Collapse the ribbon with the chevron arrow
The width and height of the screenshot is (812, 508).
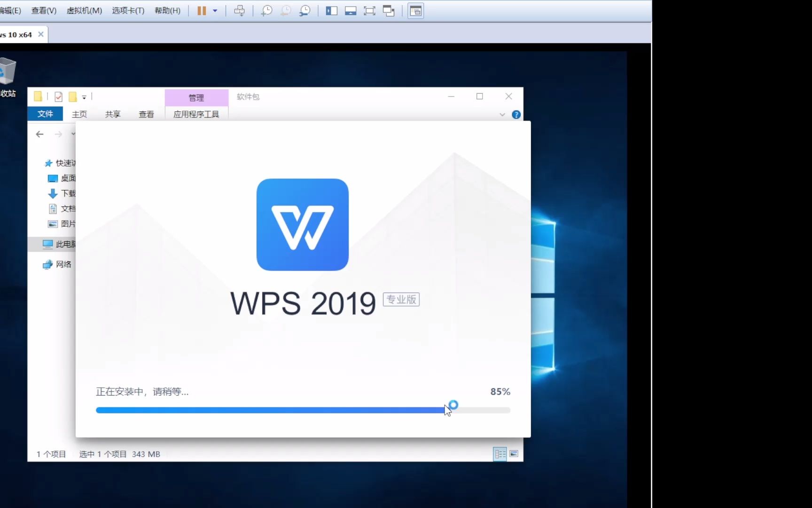pos(502,114)
